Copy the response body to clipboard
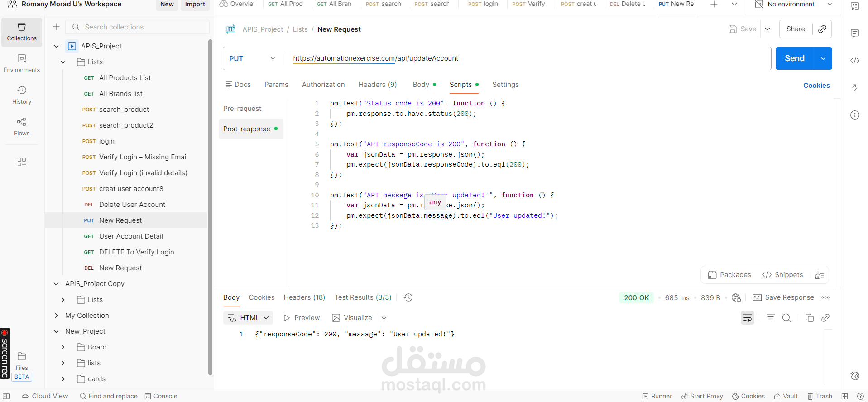This screenshot has height=402, width=868. pos(810,318)
